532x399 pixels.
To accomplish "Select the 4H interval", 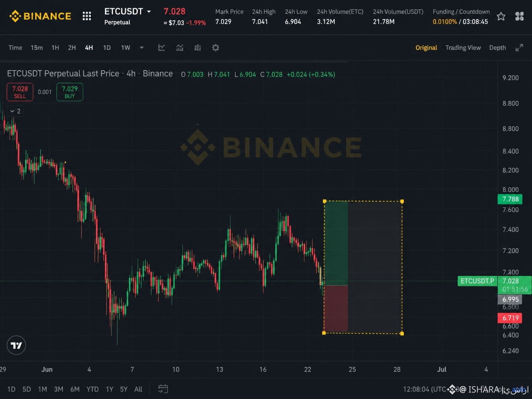I will (89, 48).
